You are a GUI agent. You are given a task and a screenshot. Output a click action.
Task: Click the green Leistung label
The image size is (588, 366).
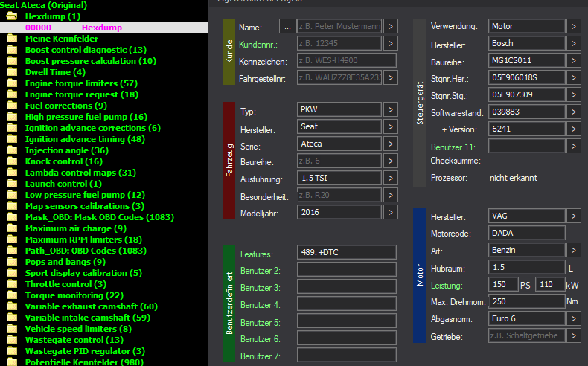447,286
